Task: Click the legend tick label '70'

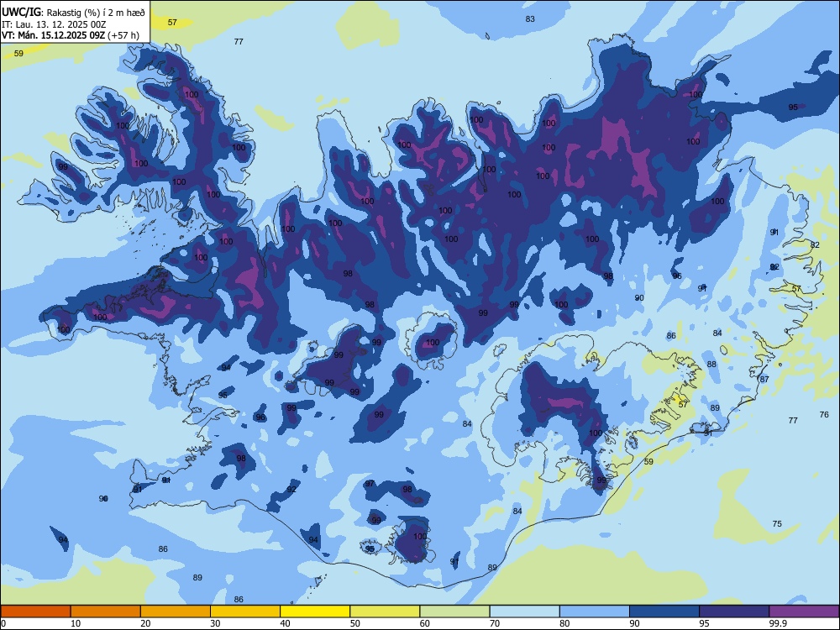Action: 495,623
